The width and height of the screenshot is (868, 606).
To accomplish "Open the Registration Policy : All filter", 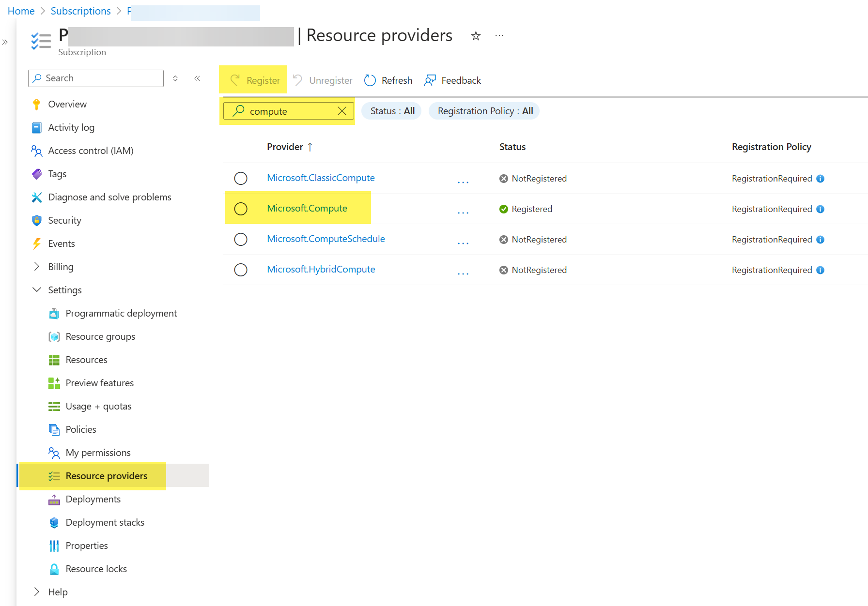I will [484, 111].
